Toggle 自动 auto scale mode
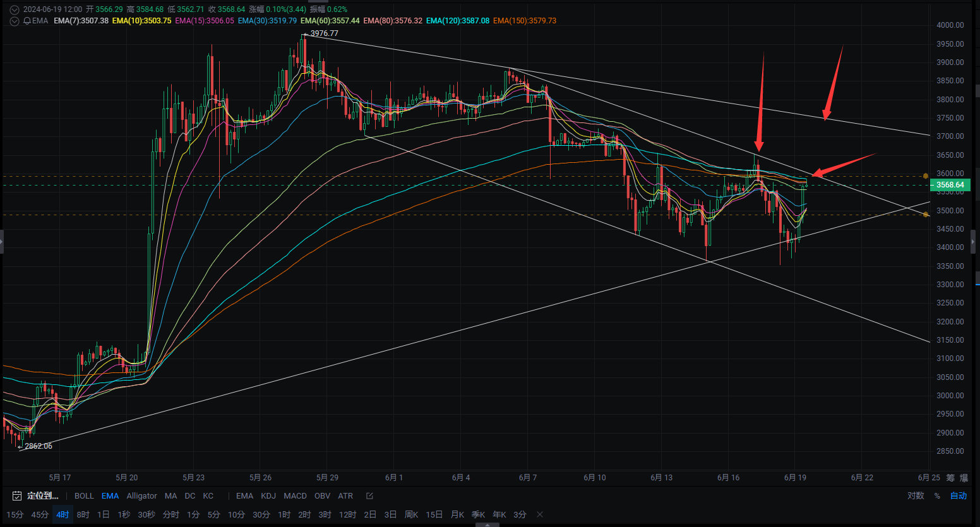Screen dimensions: 980x527 click(x=959, y=496)
